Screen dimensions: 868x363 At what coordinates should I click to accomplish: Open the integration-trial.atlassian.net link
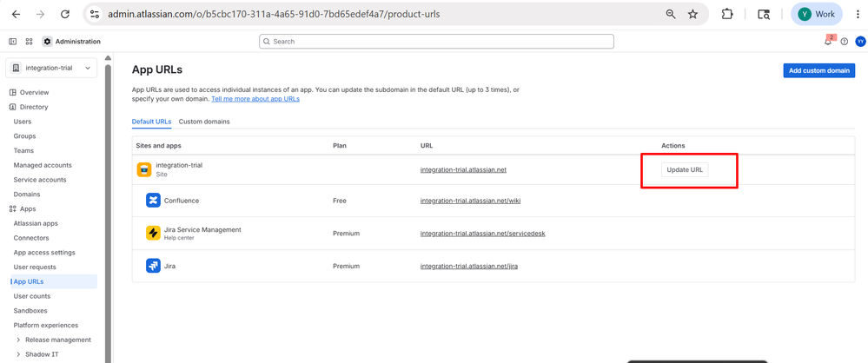point(463,170)
